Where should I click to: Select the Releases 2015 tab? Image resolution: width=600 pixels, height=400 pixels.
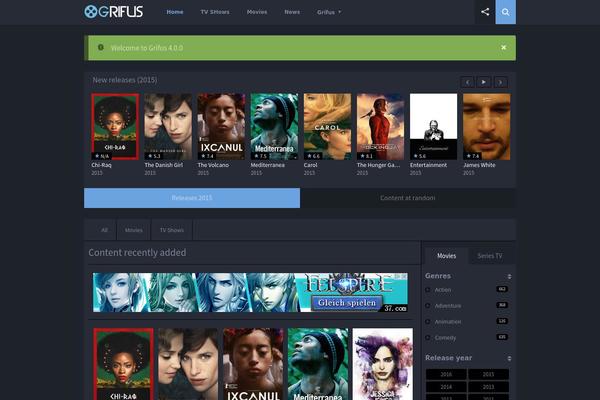point(192,198)
